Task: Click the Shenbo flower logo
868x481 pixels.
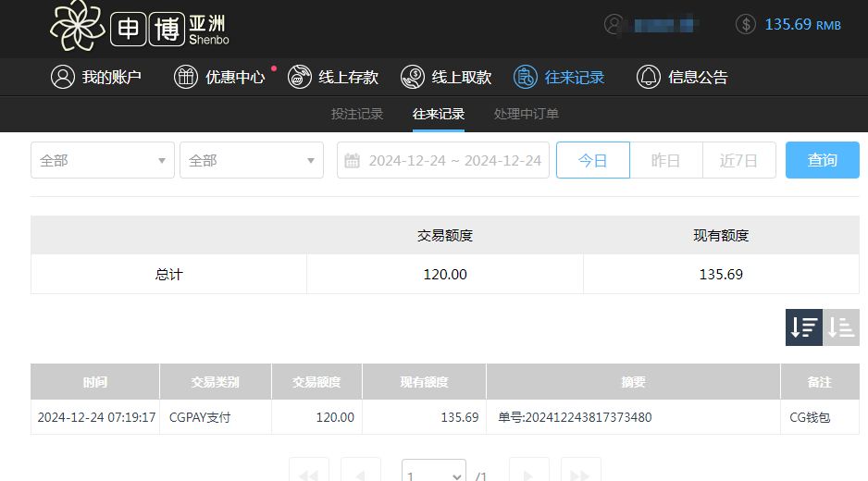Action: tap(77, 26)
